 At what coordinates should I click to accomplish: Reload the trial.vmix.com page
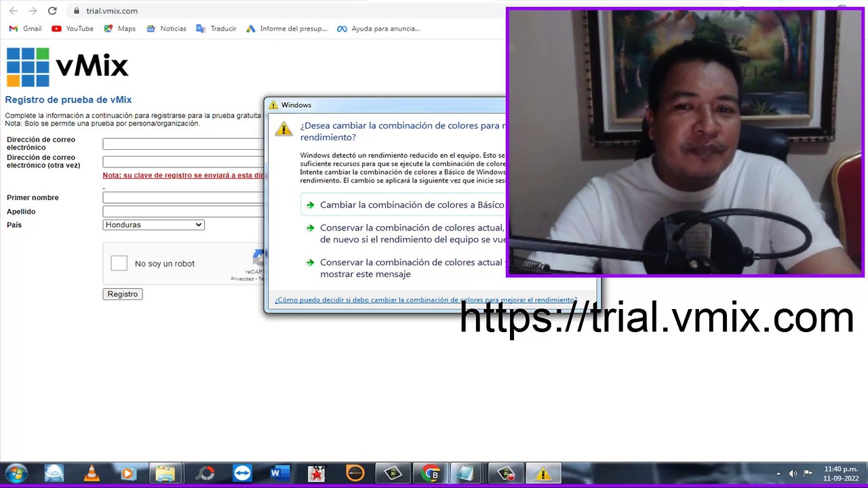click(x=52, y=11)
